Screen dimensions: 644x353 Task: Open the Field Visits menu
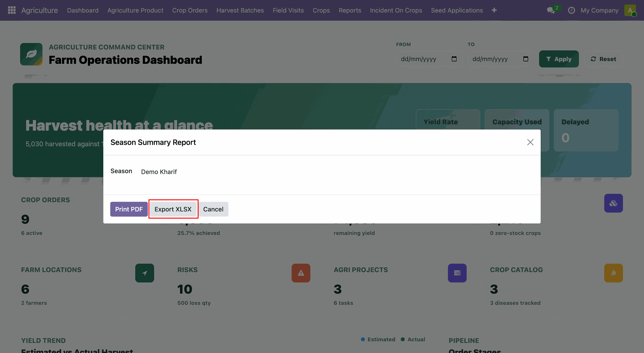(288, 10)
